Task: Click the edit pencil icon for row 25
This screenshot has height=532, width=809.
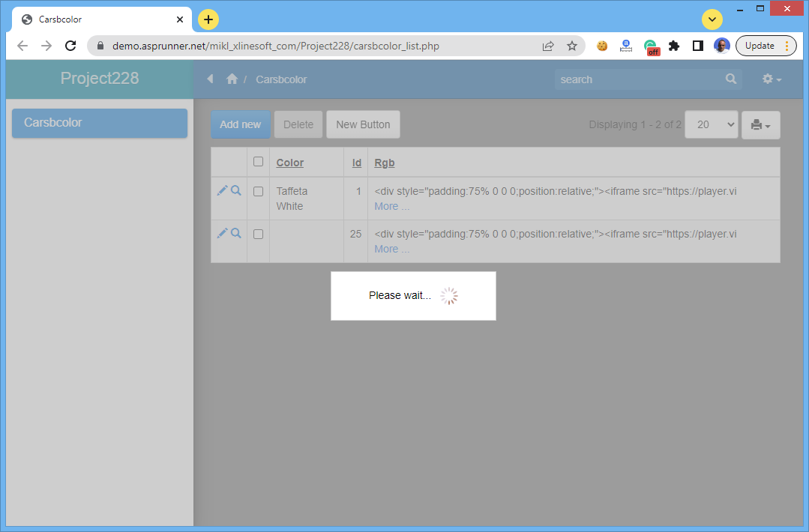Action: [222, 234]
